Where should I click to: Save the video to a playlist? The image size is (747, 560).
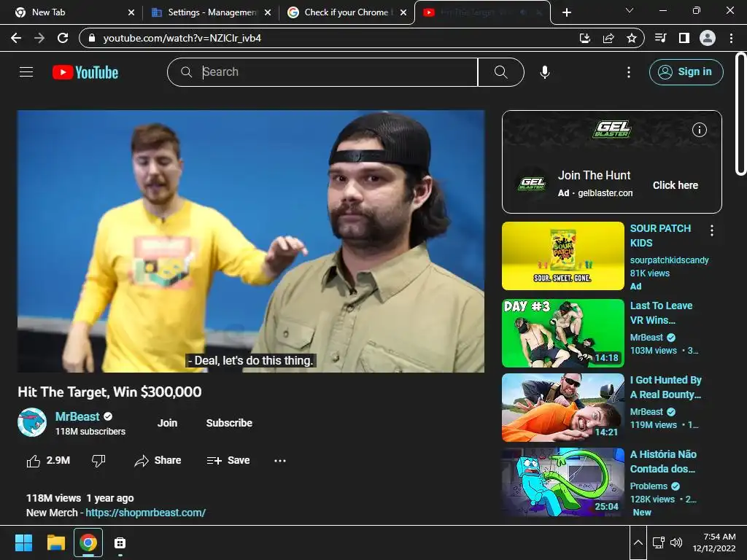(228, 461)
